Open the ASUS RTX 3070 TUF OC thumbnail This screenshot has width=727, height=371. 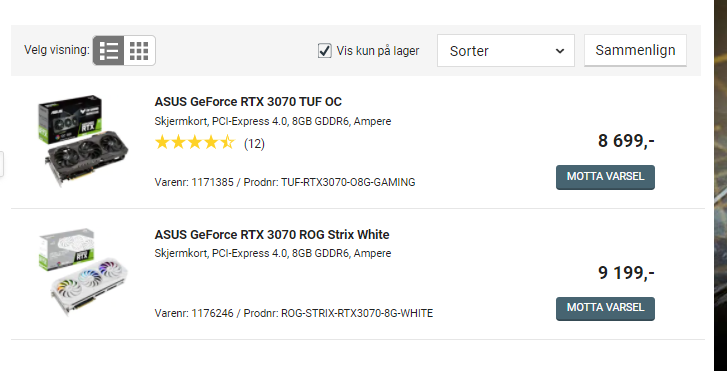click(83, 141)
